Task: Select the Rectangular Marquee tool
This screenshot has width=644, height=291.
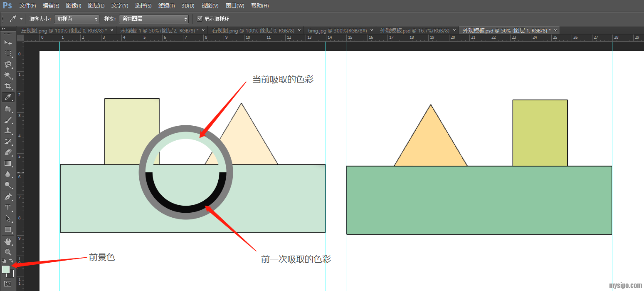Action: 7,53
